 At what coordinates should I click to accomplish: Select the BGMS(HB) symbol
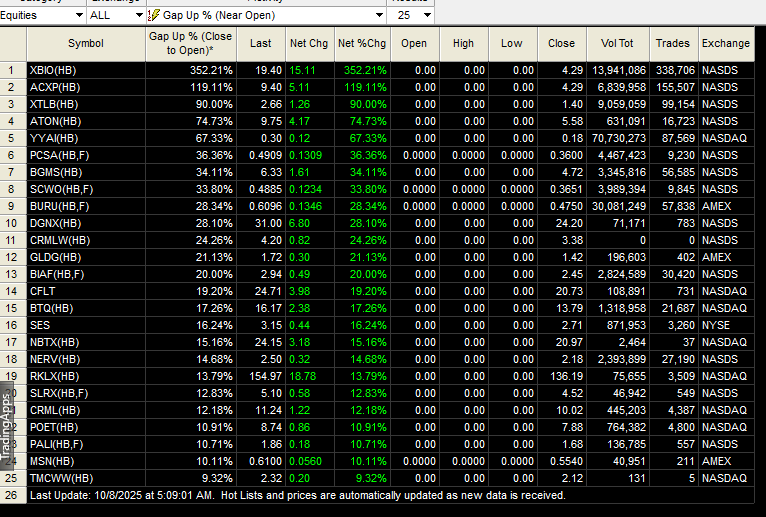pos(56,172)
